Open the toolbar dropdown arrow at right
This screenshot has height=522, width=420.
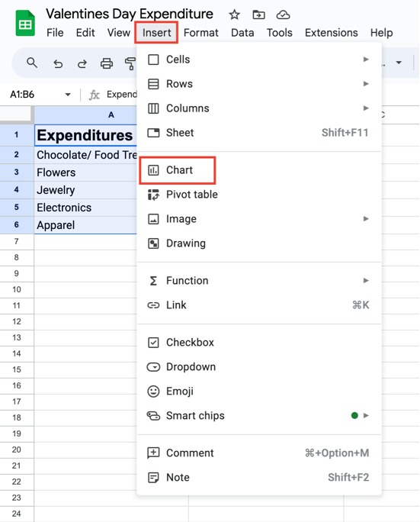pos(399,63)
